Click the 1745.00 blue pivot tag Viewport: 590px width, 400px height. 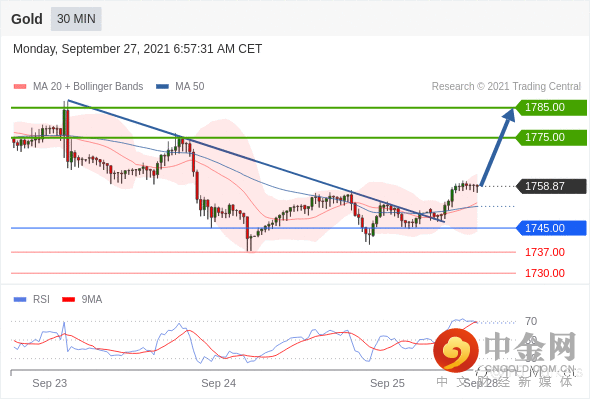pyautogui.click(x=550, y=228)
